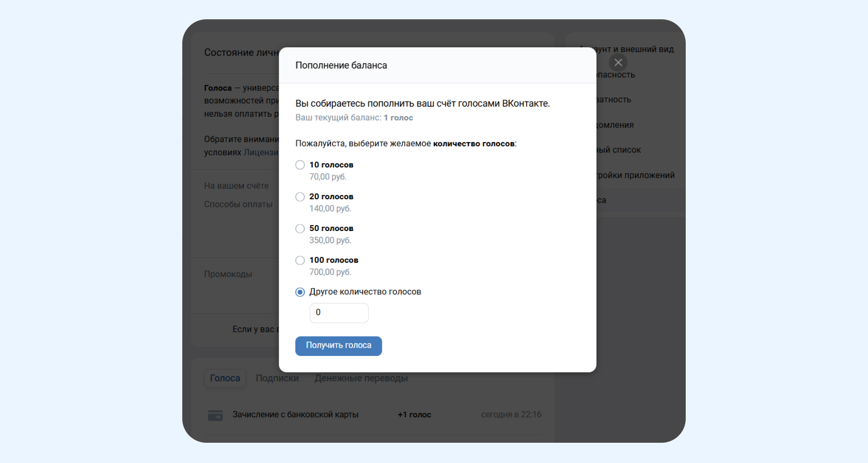This screenshot has height=463, width=868.
Task: Click the 140,00 руб. price label
Action: point(330,209)
